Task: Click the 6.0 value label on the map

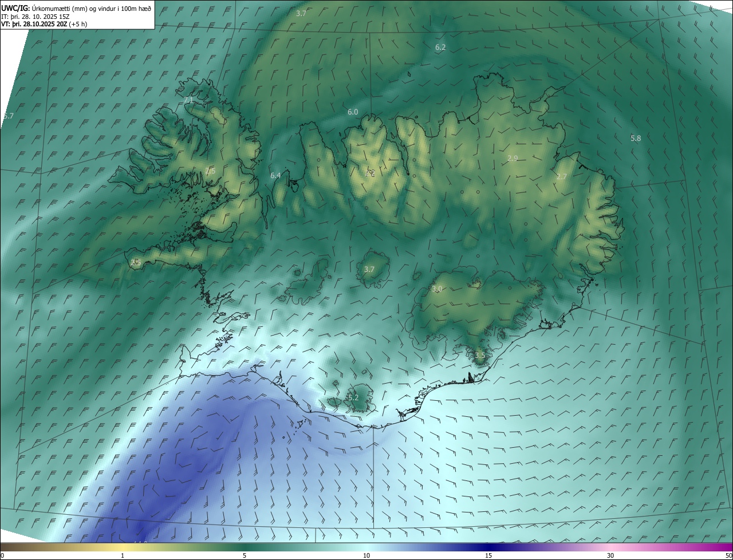Action: tap(353, 112)
